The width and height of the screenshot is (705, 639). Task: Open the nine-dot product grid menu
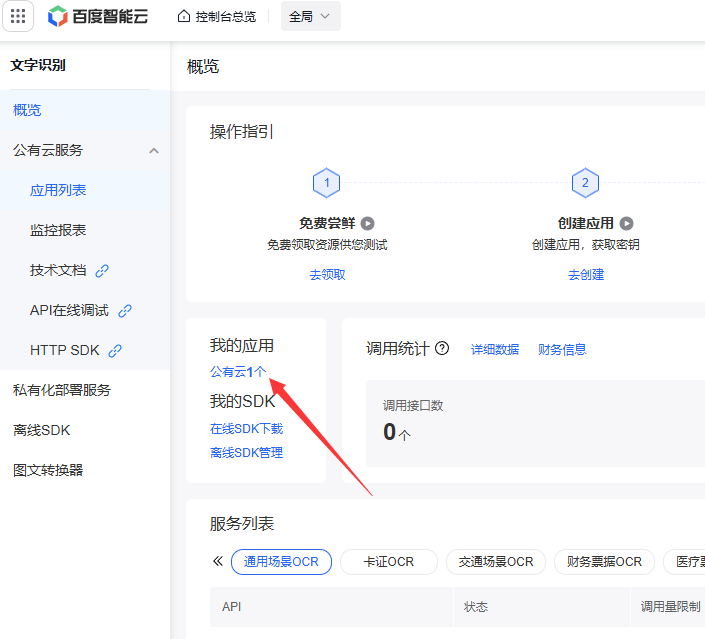click(19, 16)
